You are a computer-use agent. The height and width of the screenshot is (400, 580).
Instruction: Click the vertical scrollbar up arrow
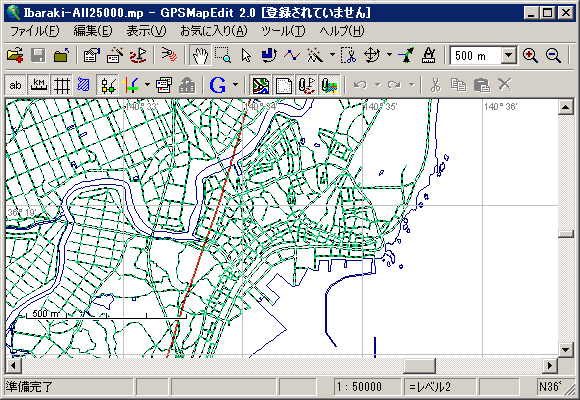(x=566, y=107)
